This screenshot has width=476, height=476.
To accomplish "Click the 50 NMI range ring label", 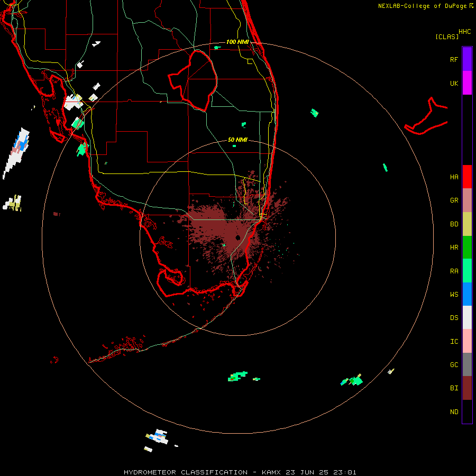I will 237,140.
